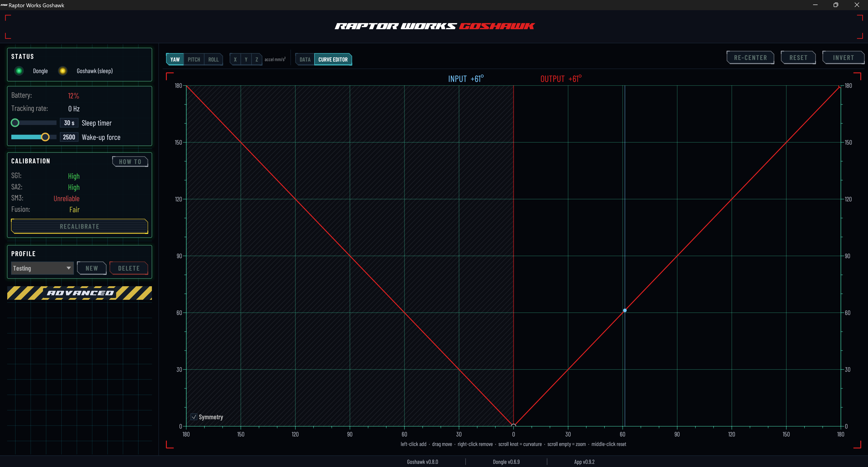Click the SM3 Unreliable calibration status
868x467 pixels.
click(66, 199)
